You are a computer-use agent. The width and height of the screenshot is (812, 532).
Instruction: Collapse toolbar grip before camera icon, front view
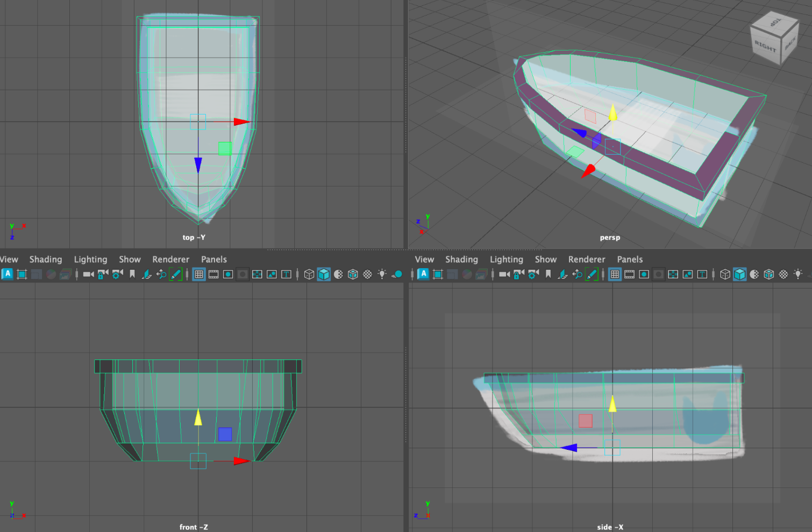[77, 274]
